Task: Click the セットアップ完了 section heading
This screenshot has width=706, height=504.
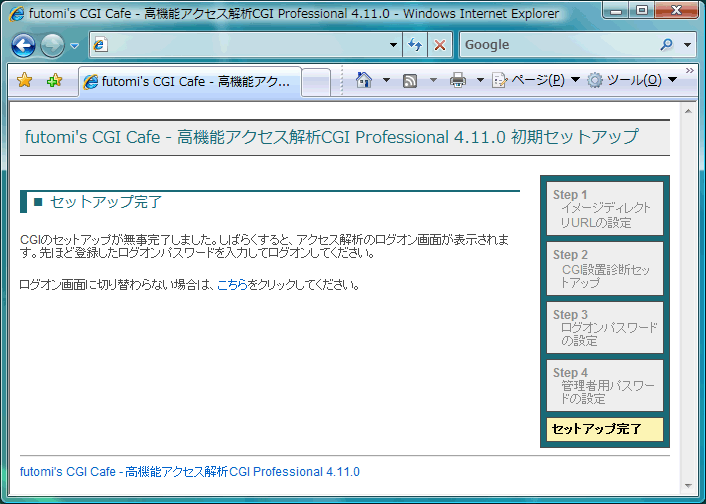Action: (106, 202)
